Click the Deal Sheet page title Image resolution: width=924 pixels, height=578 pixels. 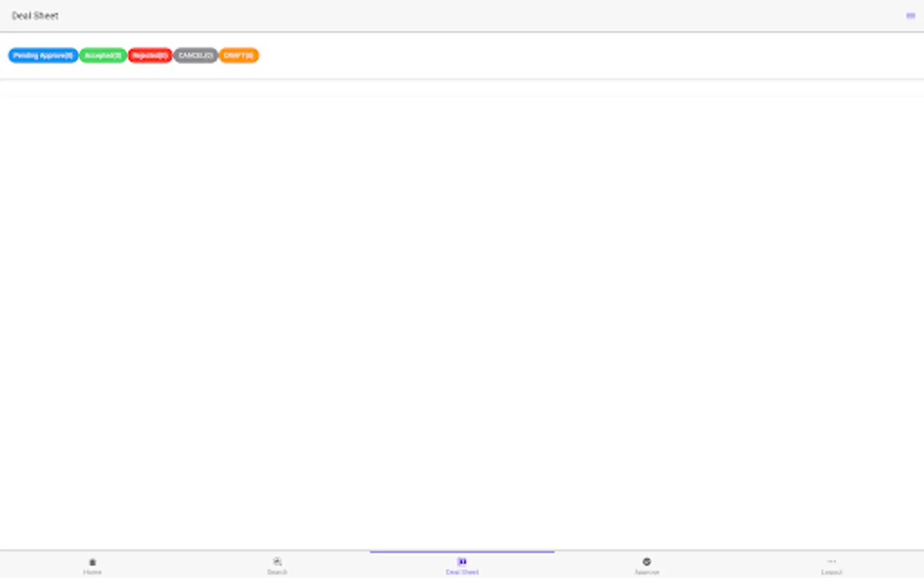(x=35, y=15)
